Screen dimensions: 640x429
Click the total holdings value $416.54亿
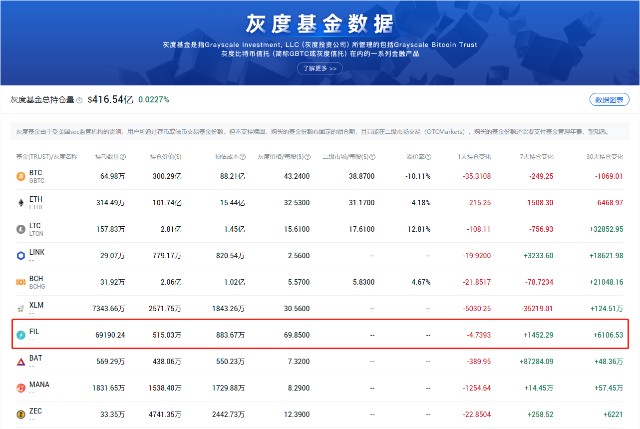pyautogui.click(x=110, y=100)
